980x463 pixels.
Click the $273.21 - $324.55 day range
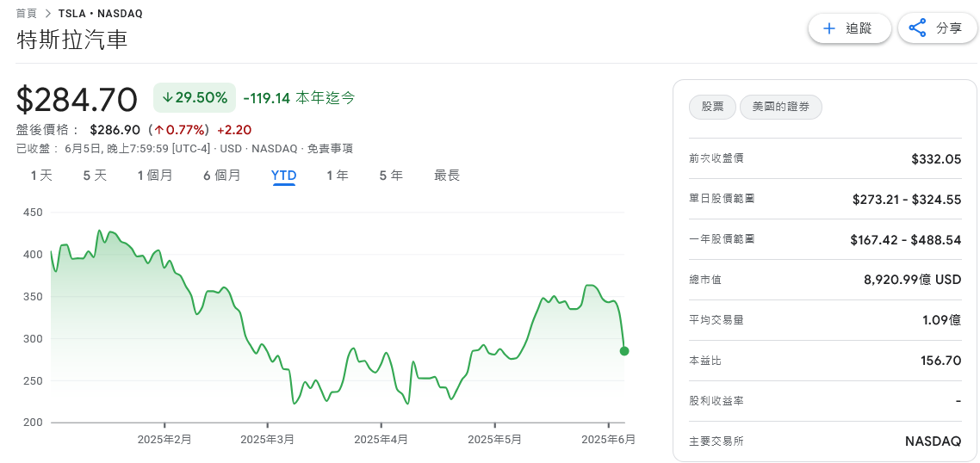point(907,200)
